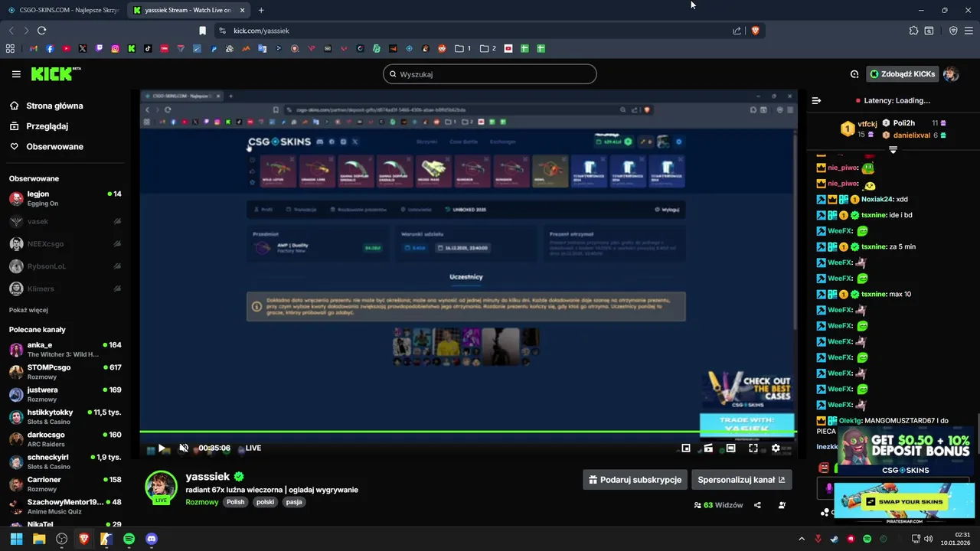Show more followed channels (Pokaż więcej)

point(28,310)
